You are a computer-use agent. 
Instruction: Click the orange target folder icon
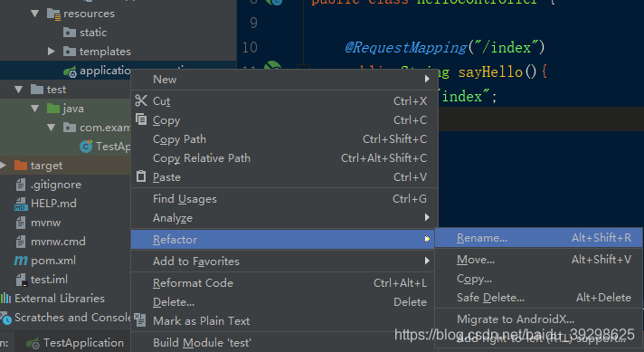(21, 165)
